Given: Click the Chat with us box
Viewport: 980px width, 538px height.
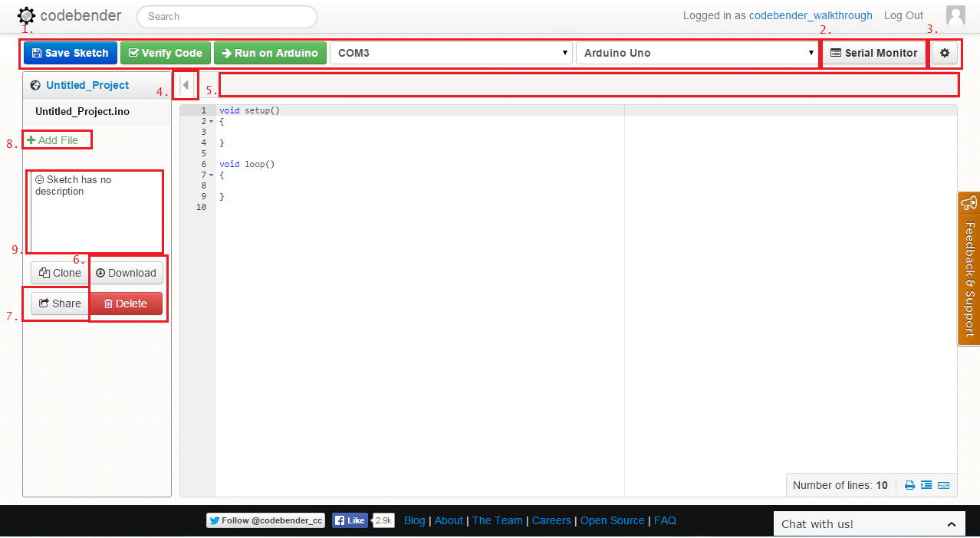Looking at the screenshot, I should point(869,524).
